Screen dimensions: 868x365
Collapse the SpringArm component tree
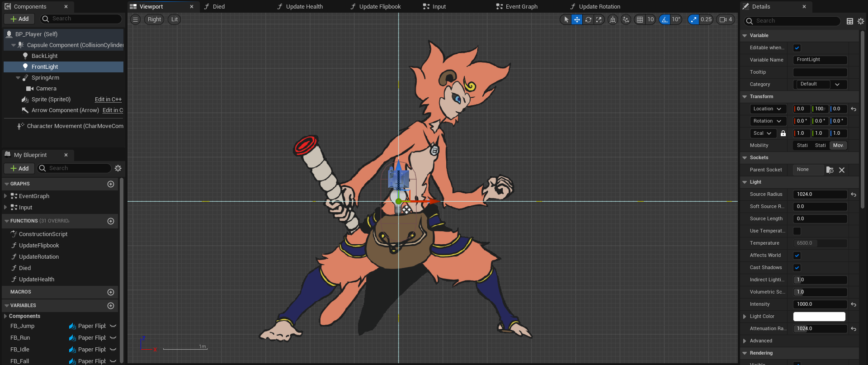click(x=18, y=78)
